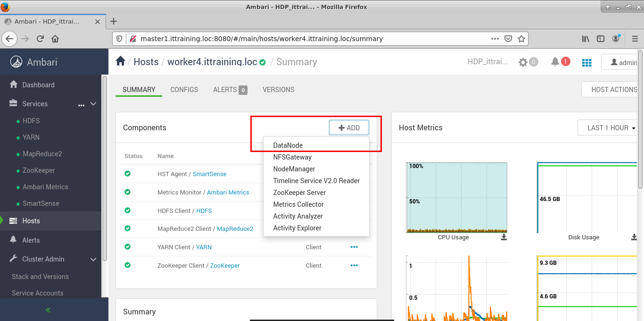Choose ZooKeeper Server in component list
Image resolution: width=644 pixels, height=321 pixels.
[299, 193]
